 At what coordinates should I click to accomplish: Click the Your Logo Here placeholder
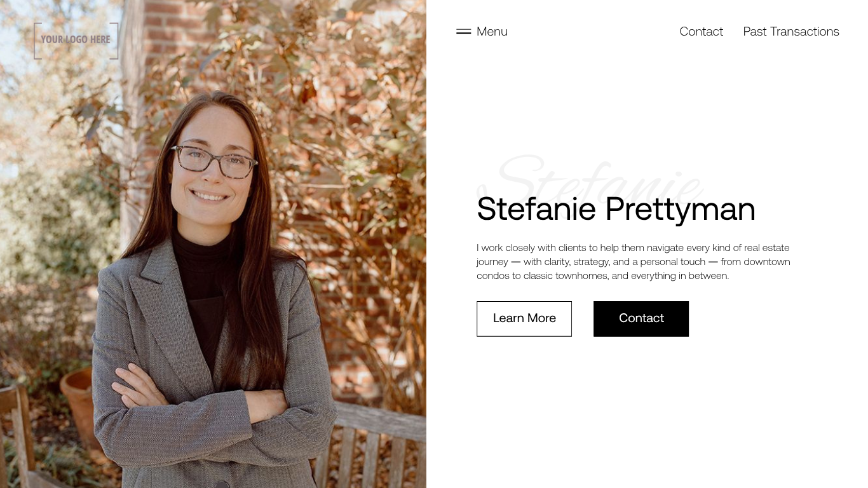tap(76, 40)
